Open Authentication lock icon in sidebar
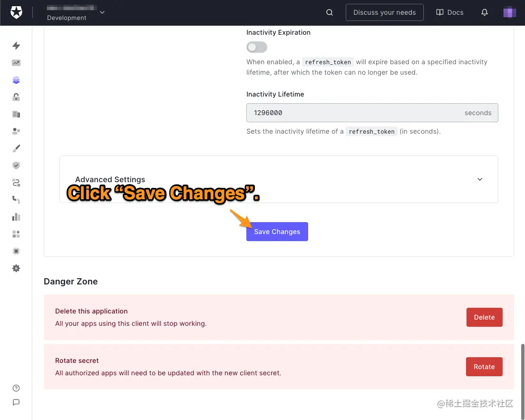Viewport: 525px width, 420px height. (x=16, y=97)
